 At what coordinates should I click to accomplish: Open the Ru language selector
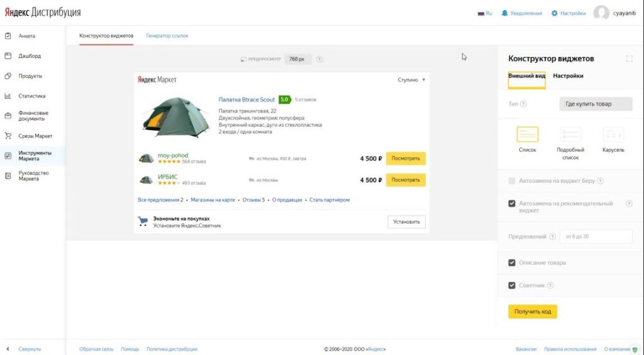point(485,13)
